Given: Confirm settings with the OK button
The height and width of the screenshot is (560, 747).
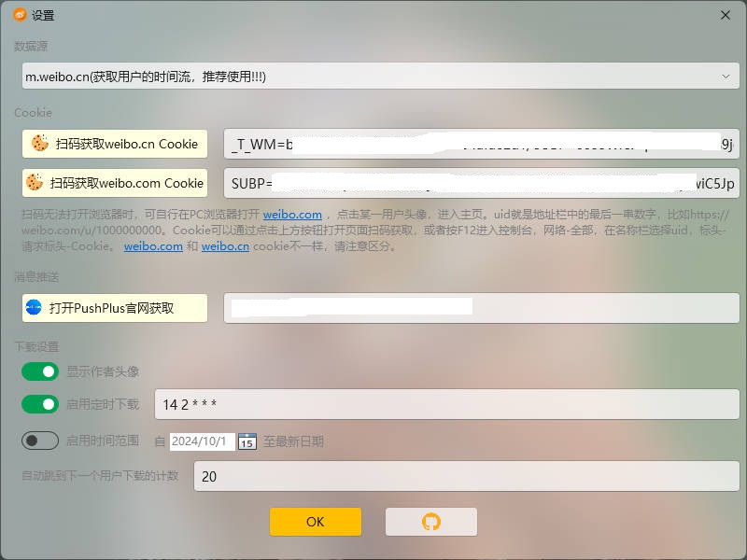Looking at the screenshot, I should pyautogui.click(x=316, y=522).
